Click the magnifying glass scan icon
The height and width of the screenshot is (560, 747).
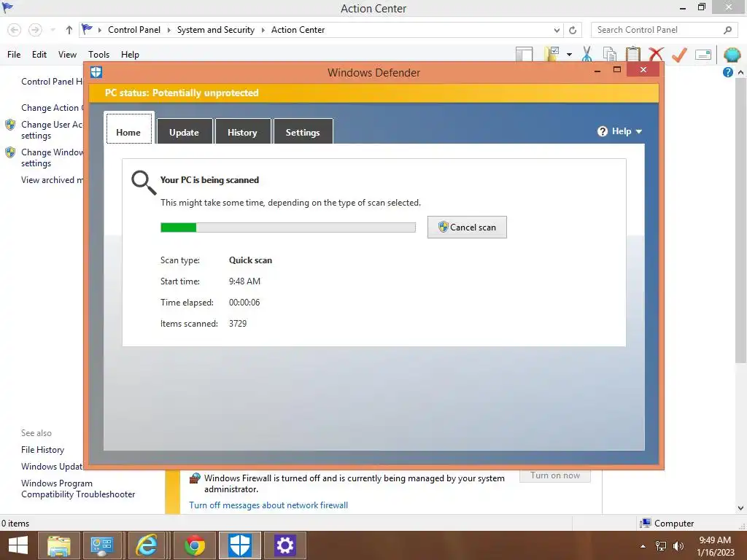tap(144, 183)
